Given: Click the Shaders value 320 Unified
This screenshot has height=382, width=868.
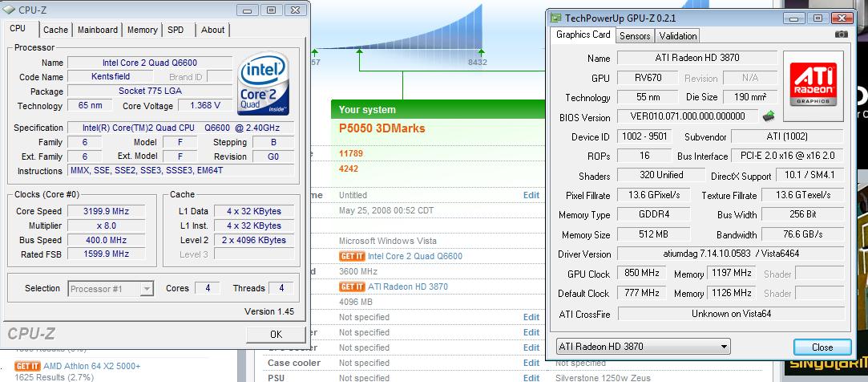Looking at the screenshot, I should point(661,175).
